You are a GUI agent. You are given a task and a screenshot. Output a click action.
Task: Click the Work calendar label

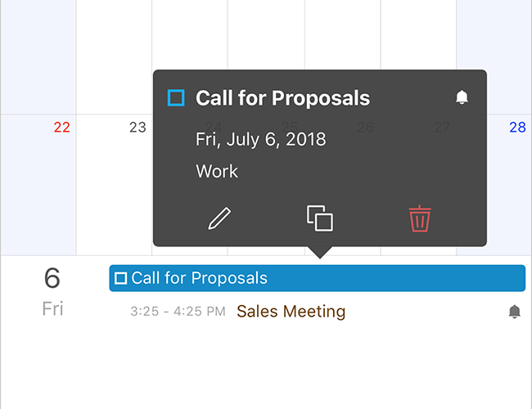217,172
